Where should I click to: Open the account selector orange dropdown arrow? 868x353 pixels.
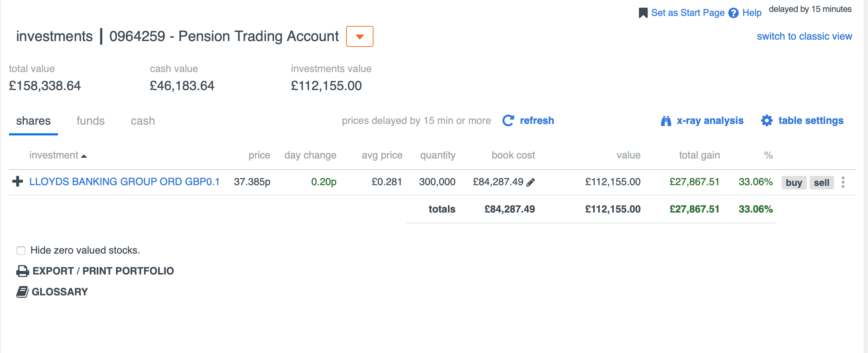tap(359, 36)
